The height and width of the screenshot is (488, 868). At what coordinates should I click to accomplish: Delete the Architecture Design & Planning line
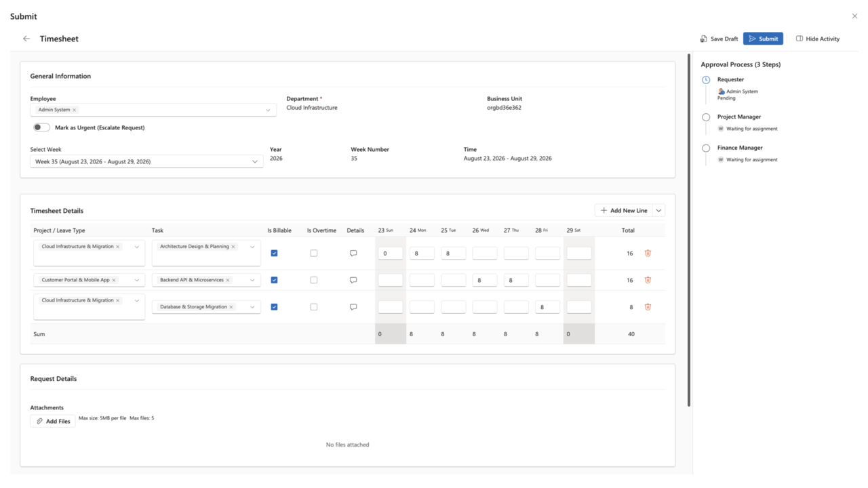[x=648, y=253]
